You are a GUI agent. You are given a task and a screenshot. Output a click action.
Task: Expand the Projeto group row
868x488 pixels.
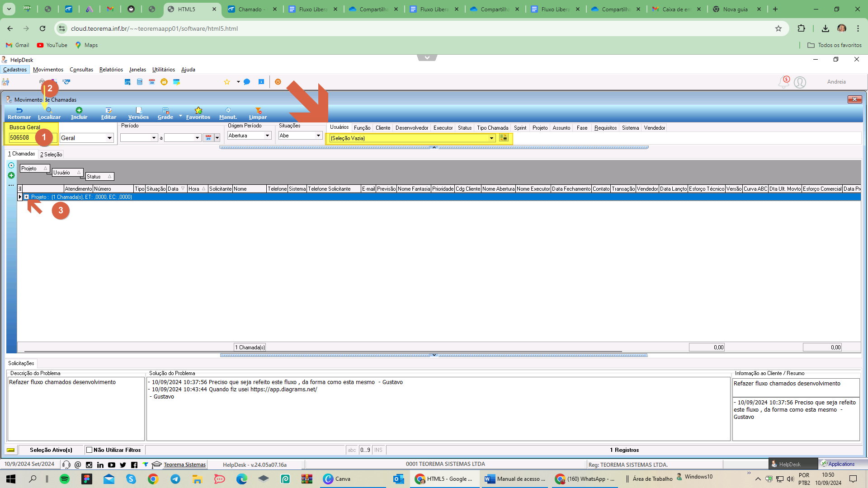coord(27,197)
